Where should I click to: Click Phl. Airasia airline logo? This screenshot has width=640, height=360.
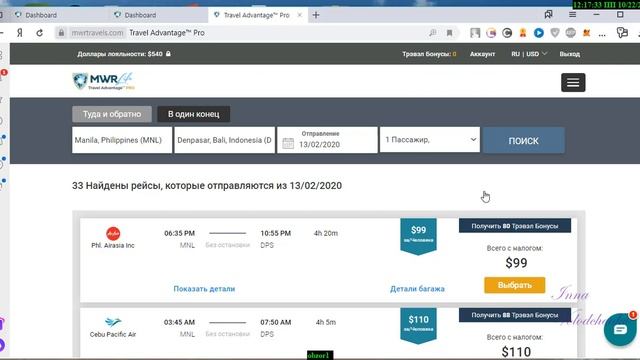pyautogui.click(x=113, y=233)
